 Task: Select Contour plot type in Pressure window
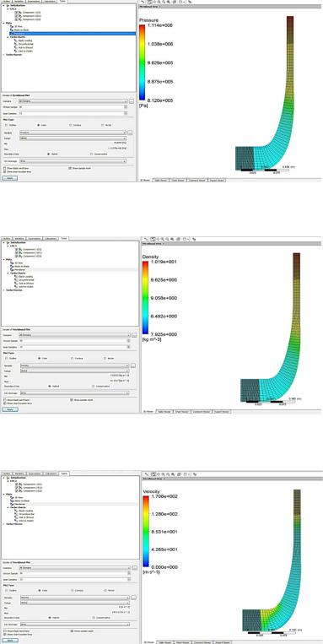click(71, 125)
